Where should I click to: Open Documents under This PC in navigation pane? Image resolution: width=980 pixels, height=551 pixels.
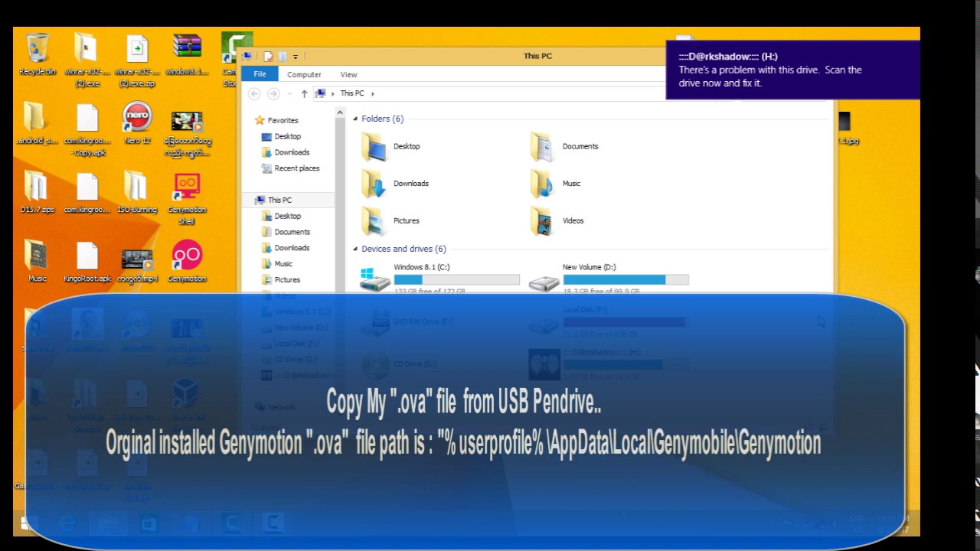coord(286,232)
